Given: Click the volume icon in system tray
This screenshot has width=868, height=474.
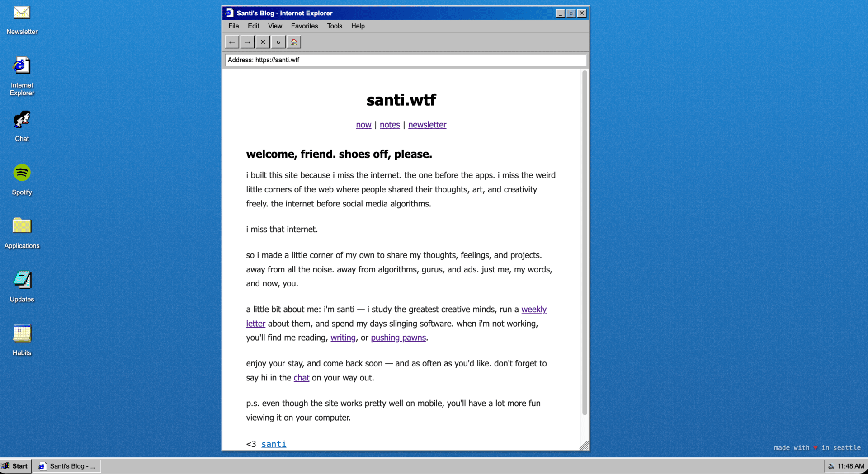Looking at the screenshot, I should 831,466.
